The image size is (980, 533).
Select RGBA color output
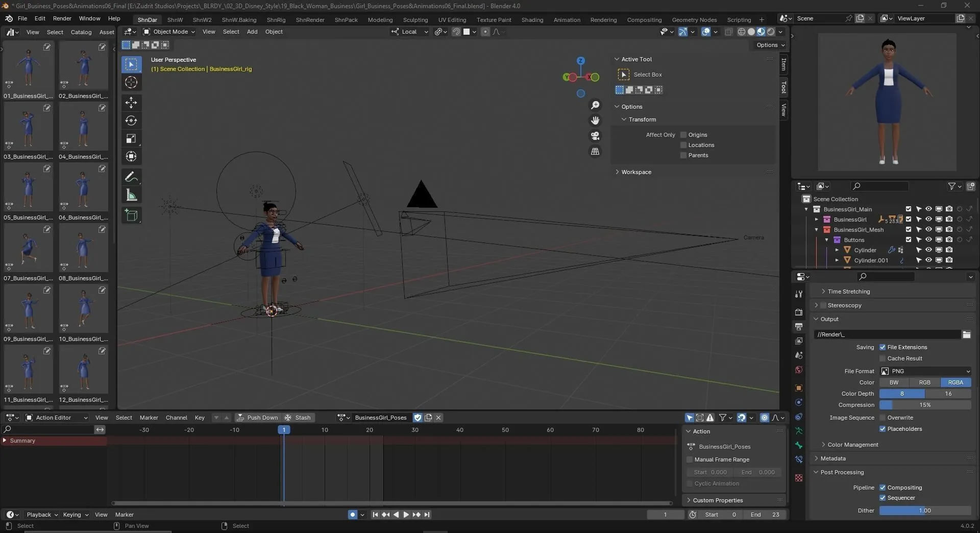(955, 382)
